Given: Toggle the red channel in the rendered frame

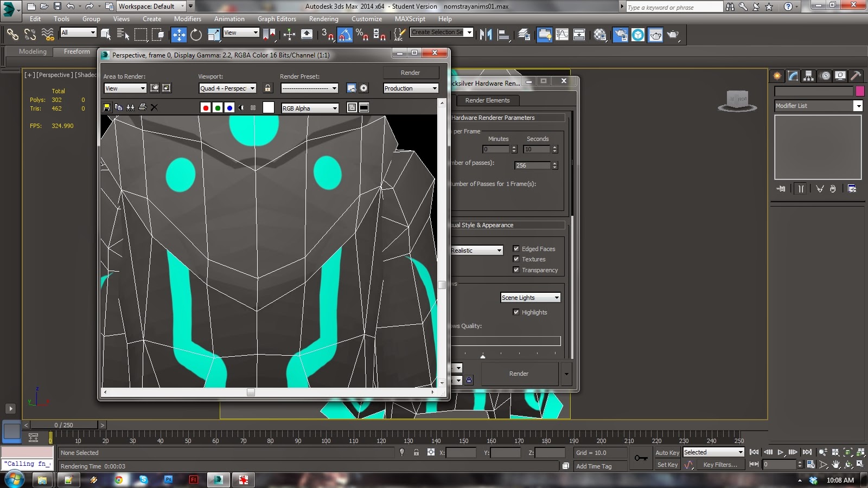Looking at the screenshot, I should point(206,108).
